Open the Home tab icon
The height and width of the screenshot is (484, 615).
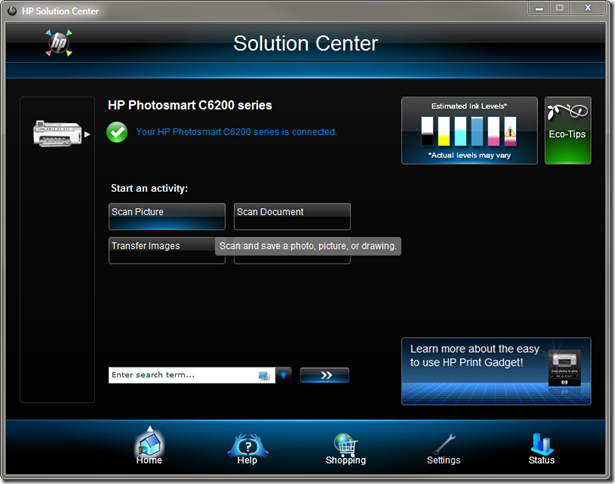[149, 444]
